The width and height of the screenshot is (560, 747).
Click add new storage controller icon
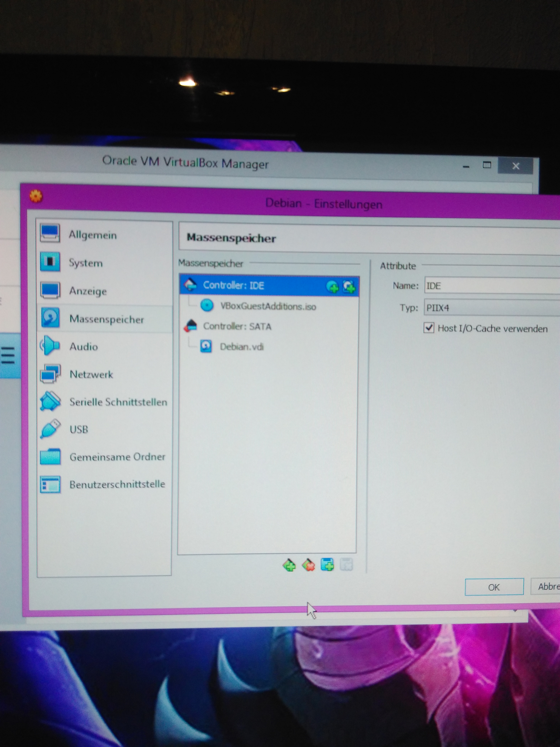click(289, 565)
